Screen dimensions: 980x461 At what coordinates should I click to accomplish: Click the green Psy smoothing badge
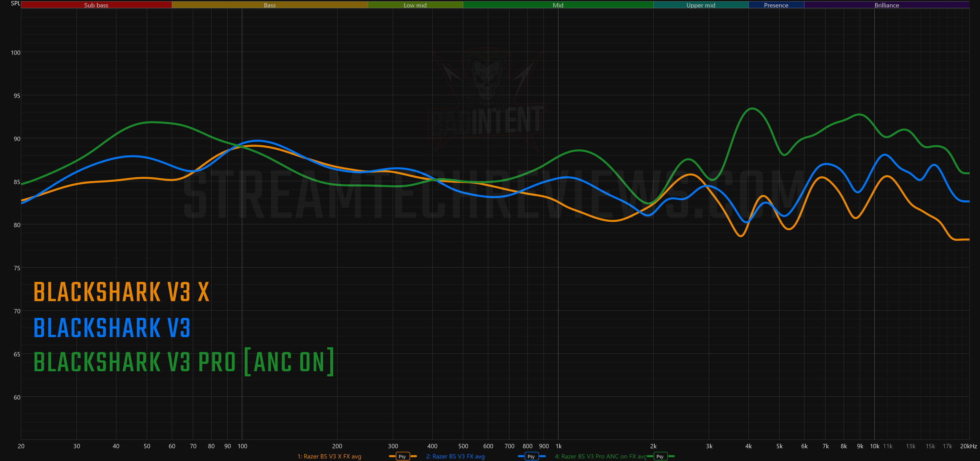[660, 456]
